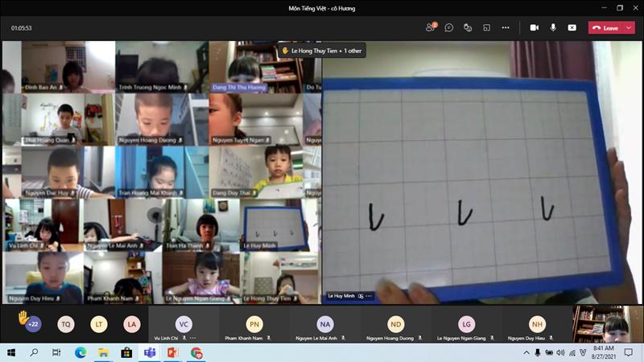Open the clock showing 8:41 AM
The height and width of the screenshot is (362, 644).
point(603,352)
